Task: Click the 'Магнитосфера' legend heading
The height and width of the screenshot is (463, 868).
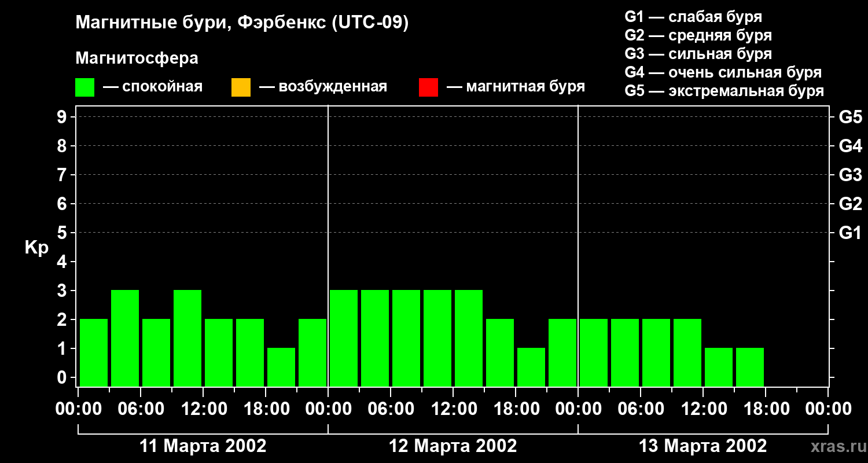Action: coord(137,58)
